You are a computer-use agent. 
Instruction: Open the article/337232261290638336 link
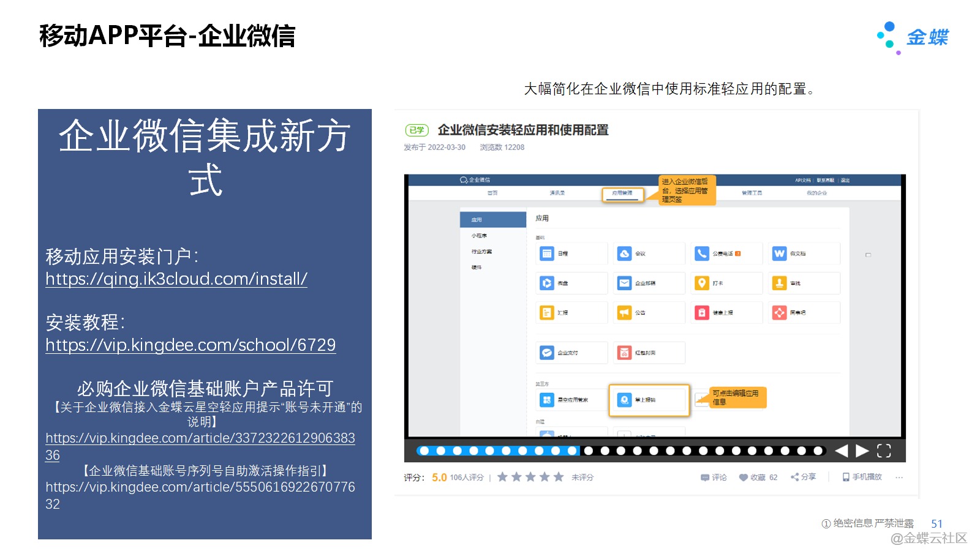pos(200,446)
